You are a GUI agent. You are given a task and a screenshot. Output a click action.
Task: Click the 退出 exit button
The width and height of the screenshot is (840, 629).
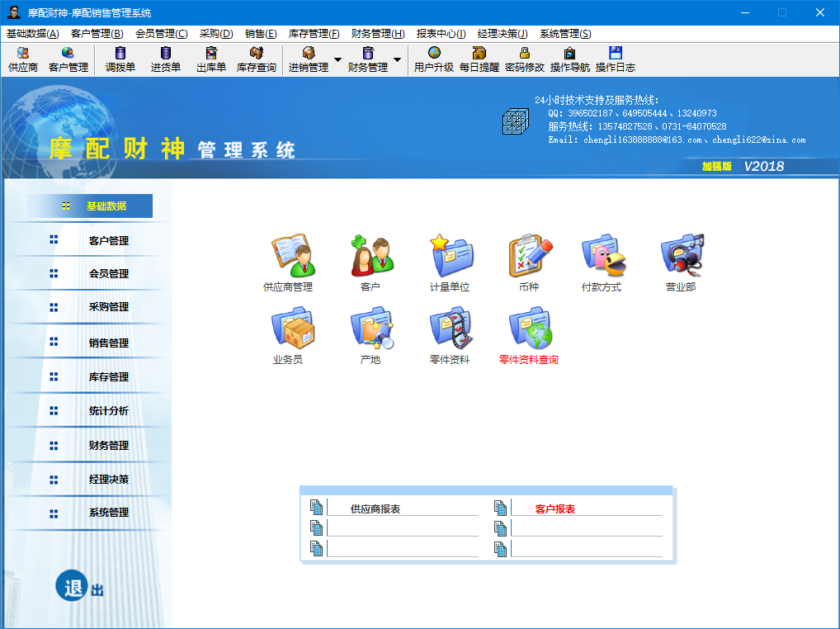click(x=79, y=586)
